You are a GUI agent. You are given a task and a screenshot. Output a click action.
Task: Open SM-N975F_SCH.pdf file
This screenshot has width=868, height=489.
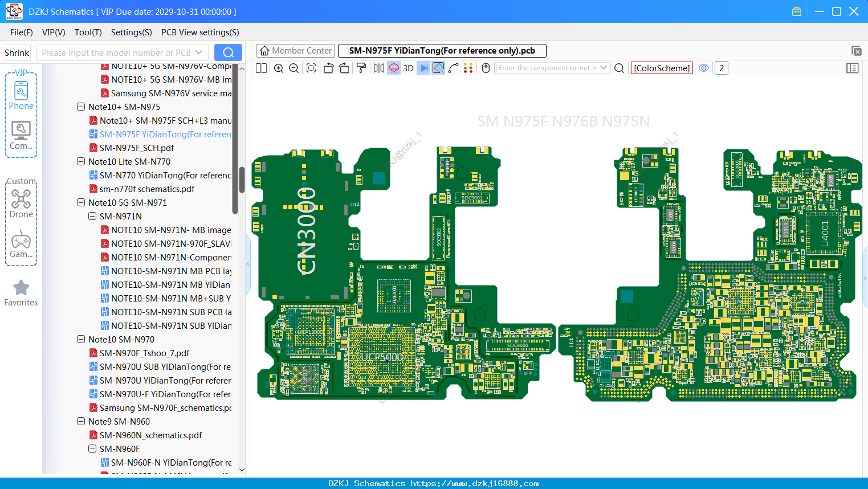click(137, 148)
